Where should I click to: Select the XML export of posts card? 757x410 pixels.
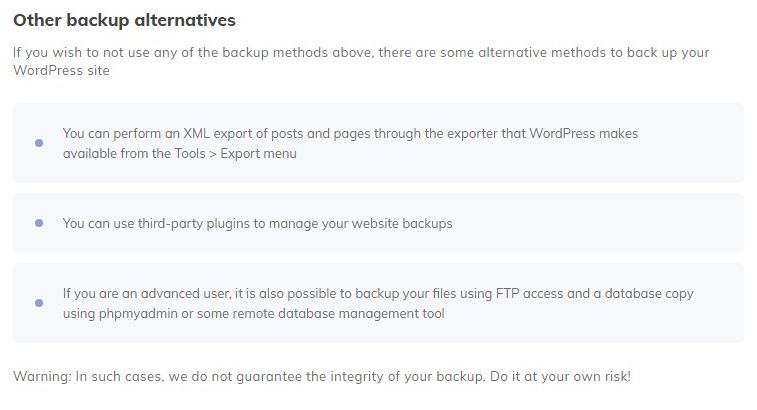[x=378, y=143]
